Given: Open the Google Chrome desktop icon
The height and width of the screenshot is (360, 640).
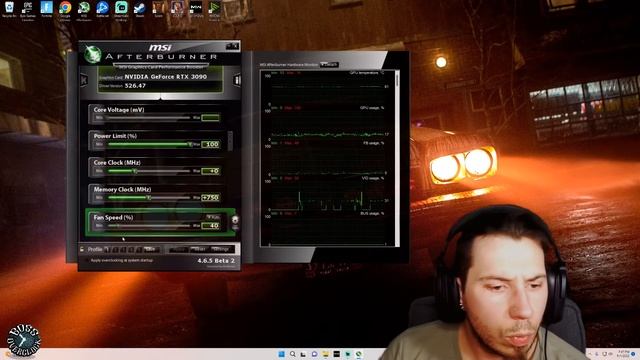Looking at the screenshot, I should coord(65,10).
